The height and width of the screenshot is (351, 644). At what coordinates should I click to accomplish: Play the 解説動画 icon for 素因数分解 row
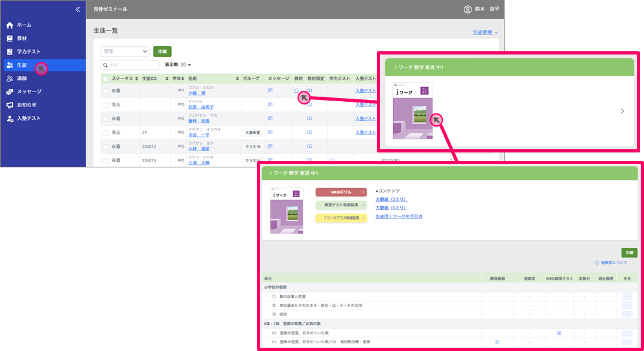(497, 341)
